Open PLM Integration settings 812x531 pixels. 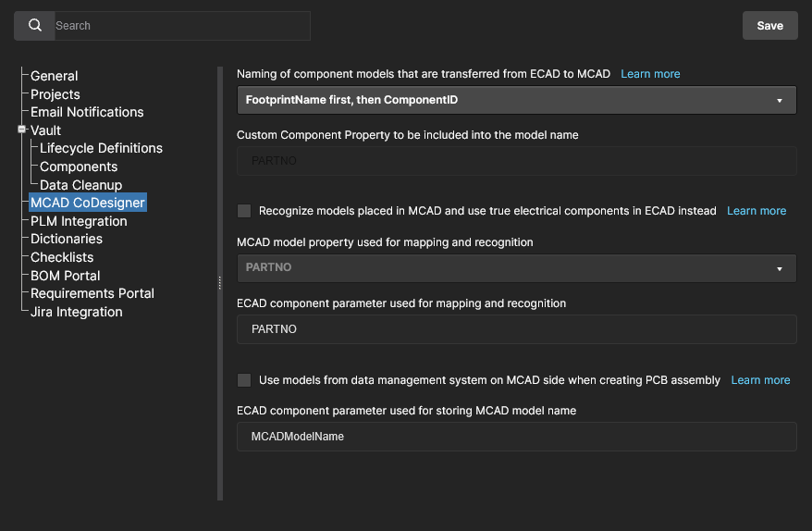[x=79, y=221]
